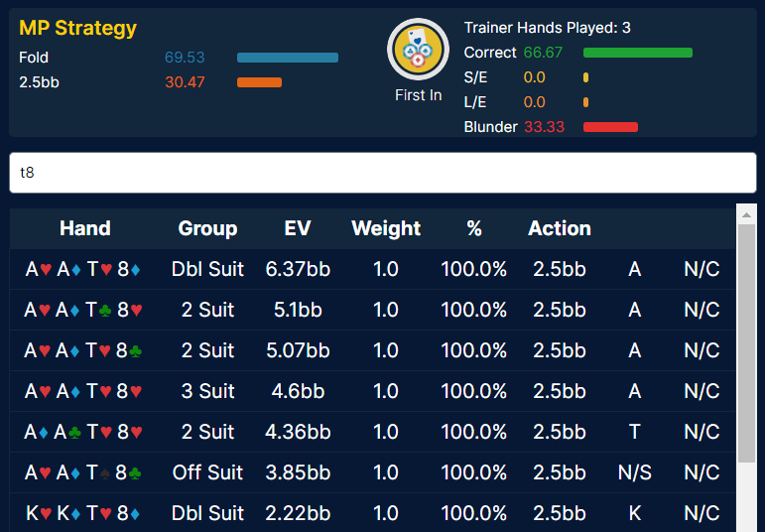Click the orange 2.5bb frequency bar
Image resolution: width=765 pixels, height=532 pixels.
[x=259, y=82]
